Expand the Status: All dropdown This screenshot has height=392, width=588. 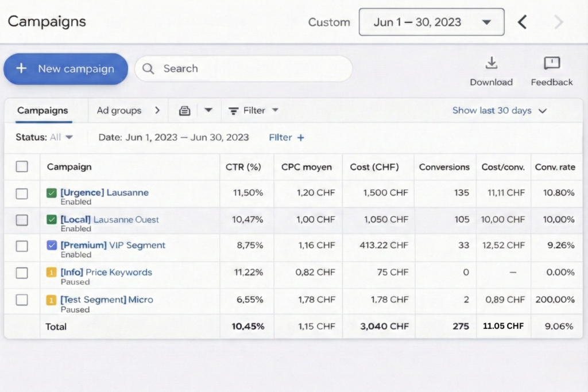(x=45, y=137)
